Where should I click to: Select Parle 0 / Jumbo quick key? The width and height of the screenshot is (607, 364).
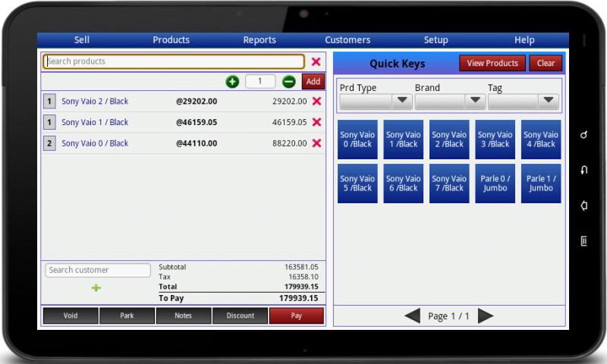495,184
